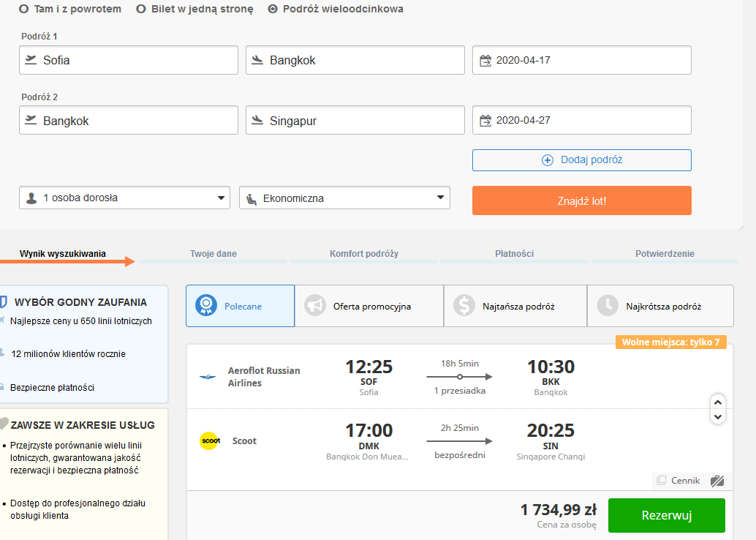The image size is (756, 540).
Task: Edit Bangkok departure field in Podróż 2
Action: pos(129,120)
